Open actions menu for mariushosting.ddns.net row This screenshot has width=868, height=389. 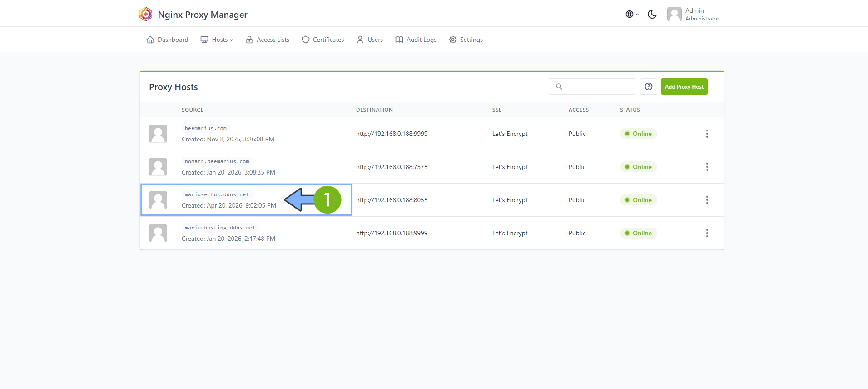[707, 233]
